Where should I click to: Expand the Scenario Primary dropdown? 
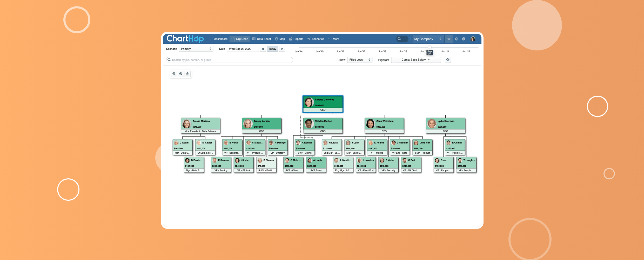pos(196,49)
